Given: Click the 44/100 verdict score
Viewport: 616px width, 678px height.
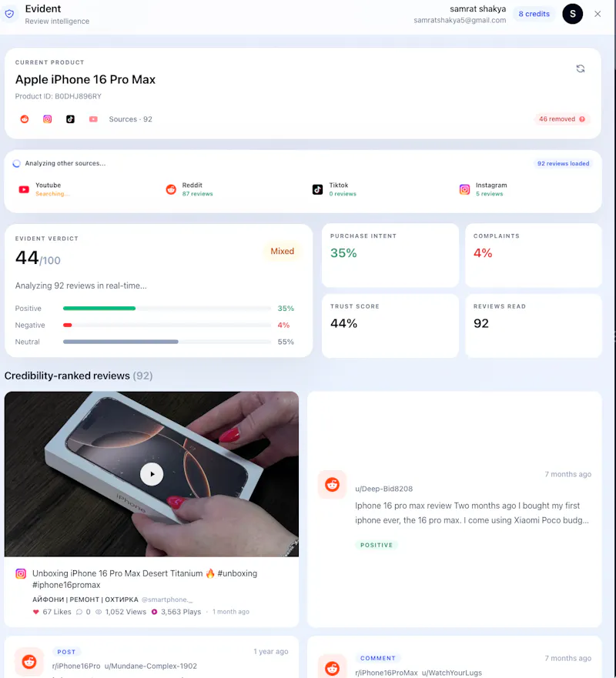Looking at the screenshot, I should point(38,258).
